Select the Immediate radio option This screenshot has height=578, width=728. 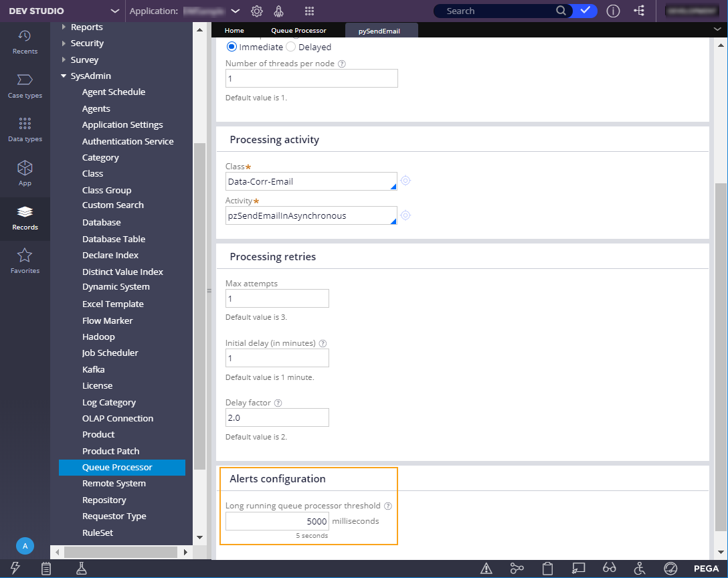232,47
